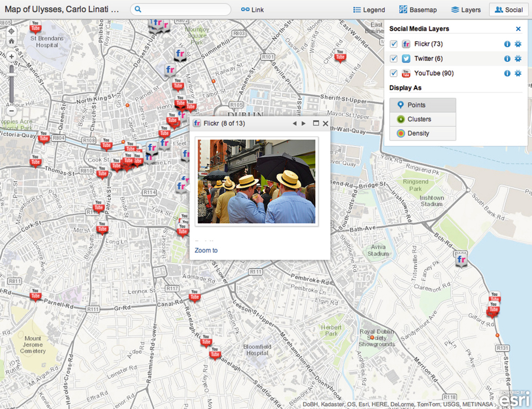Click the home extent button
The height and width of the screenshot is (409, 532).
pyautogui.click(x=12, y=41)
